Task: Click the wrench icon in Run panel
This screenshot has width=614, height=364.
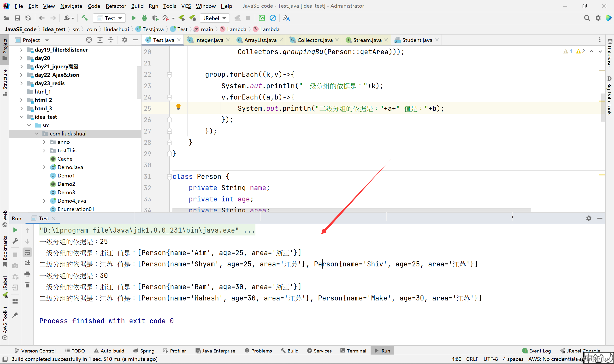Action: pos(15,241)
